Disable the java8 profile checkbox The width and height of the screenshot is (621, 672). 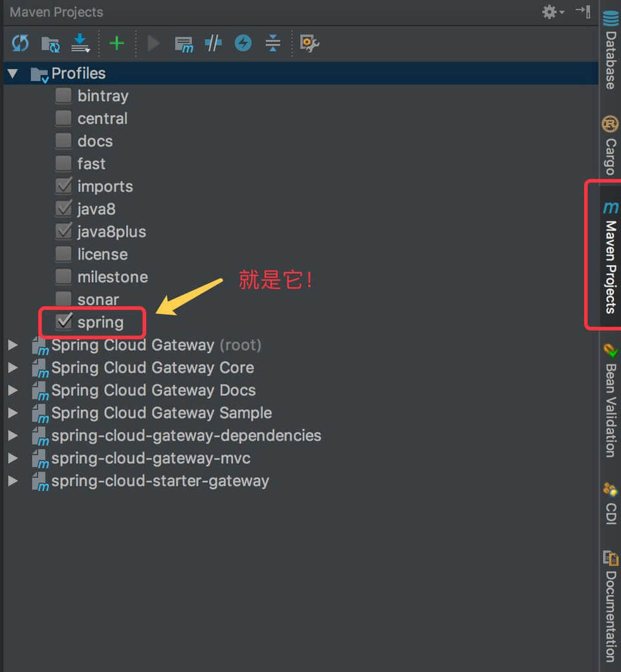coord(63,208)
